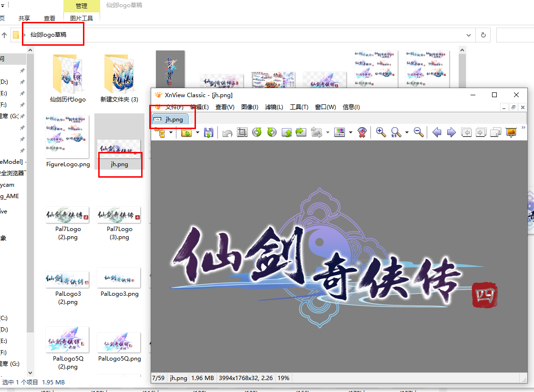Click the vertical flip icon
The width and height of the screenshot is (534, 392).
click(x=287, y=132)
